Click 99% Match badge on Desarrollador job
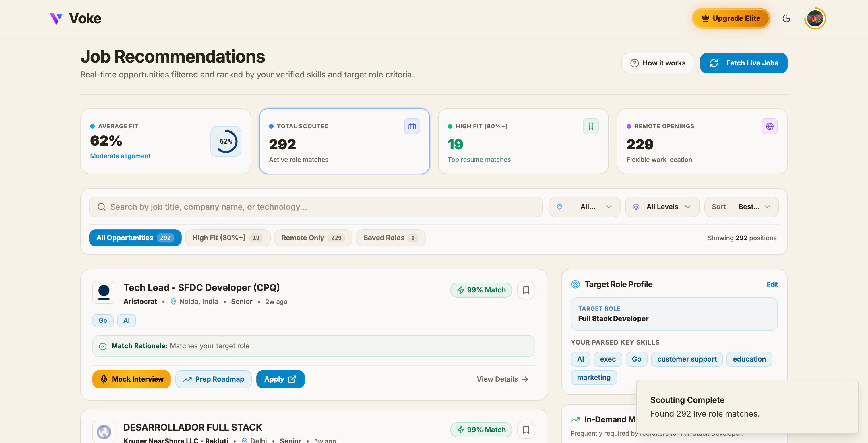The image size is (868, 443). (x=481, y=430)
